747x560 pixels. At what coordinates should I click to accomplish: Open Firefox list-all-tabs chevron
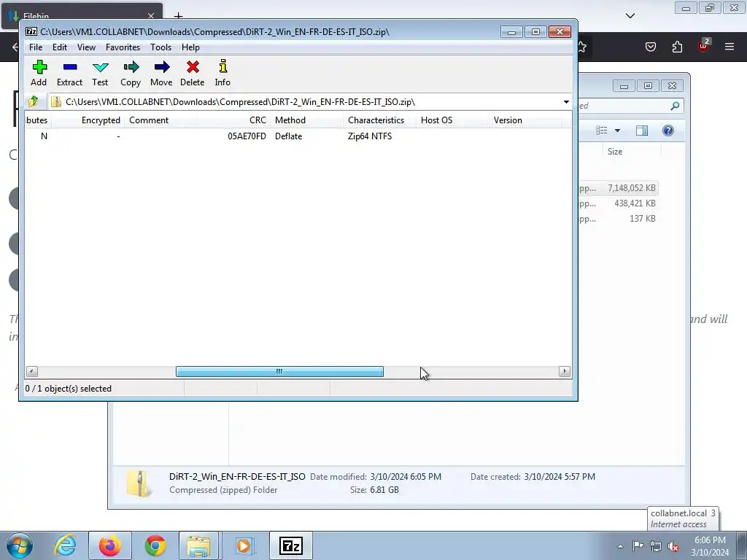pyautogui.click(x=630, y=16)
